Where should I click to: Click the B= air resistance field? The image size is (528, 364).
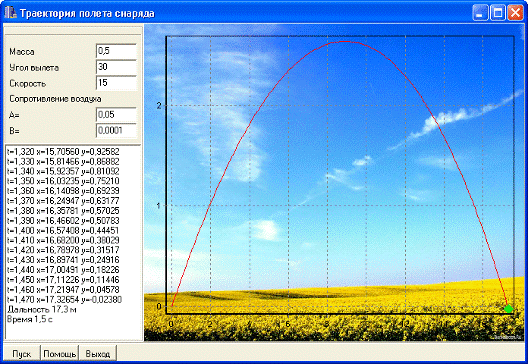coord(116,131)
